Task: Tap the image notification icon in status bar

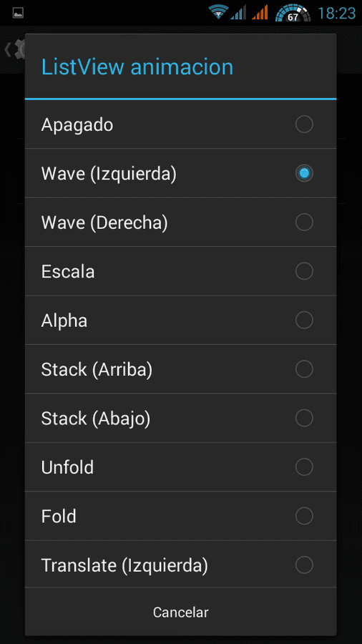Action: coord(18,13)
